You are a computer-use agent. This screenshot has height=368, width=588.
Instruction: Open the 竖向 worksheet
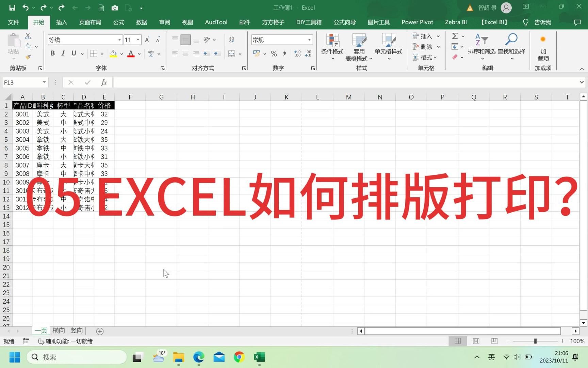[x=77, y=331]
